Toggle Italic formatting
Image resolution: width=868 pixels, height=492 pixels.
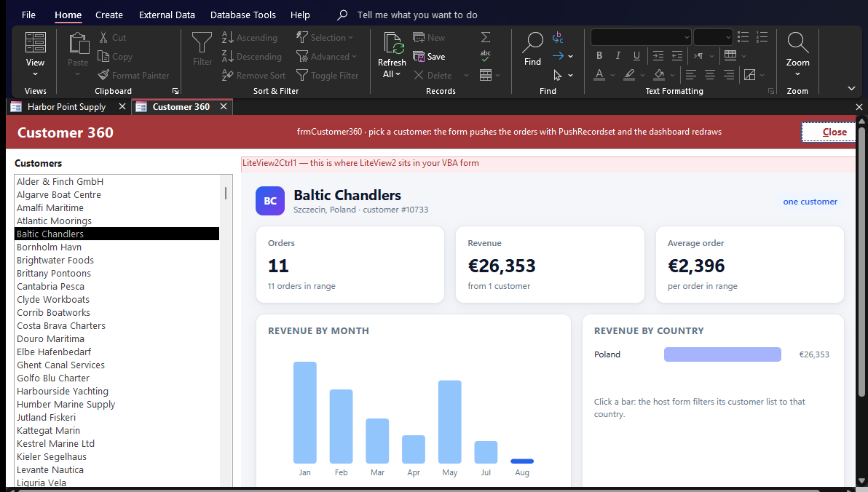point(618,55)
